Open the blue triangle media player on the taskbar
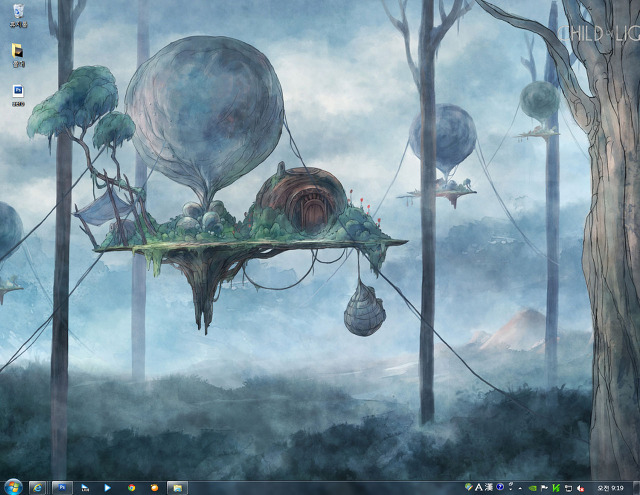640x495 pixels. [x=107, y=488]
